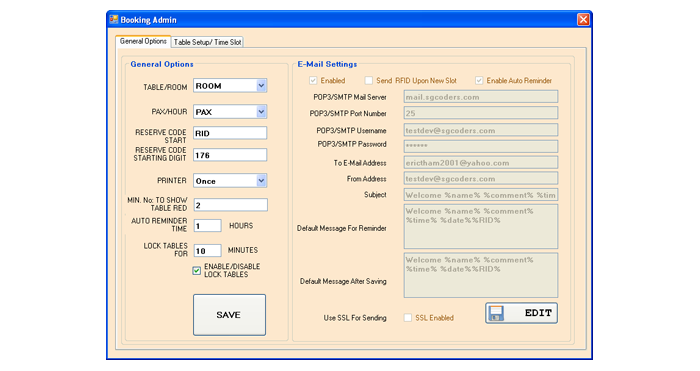Open the TABLE/ROOM dropdown showing ROOM

tap(230, 86)
